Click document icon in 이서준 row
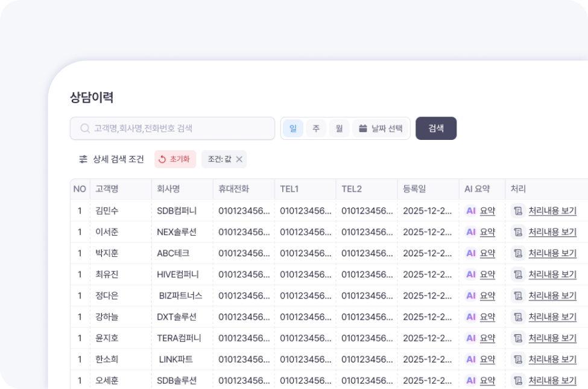Viewport: 588px width, 389px height. click(518, 232)
